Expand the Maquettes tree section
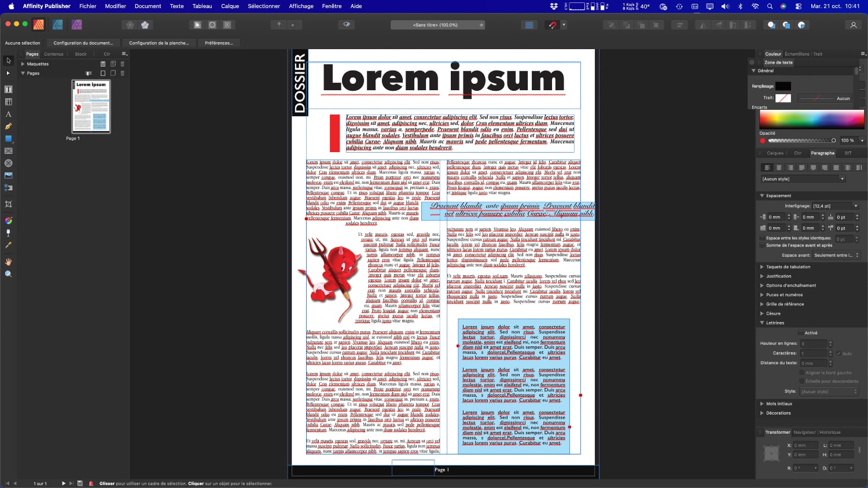 click(23, 64)
